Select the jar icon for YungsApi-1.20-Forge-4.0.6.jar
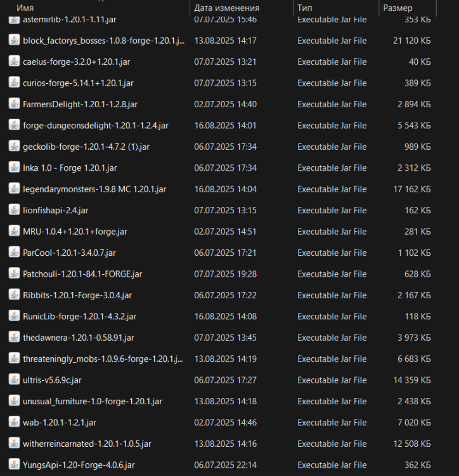Viewport: 459px width, 476px height. point(14,464)
